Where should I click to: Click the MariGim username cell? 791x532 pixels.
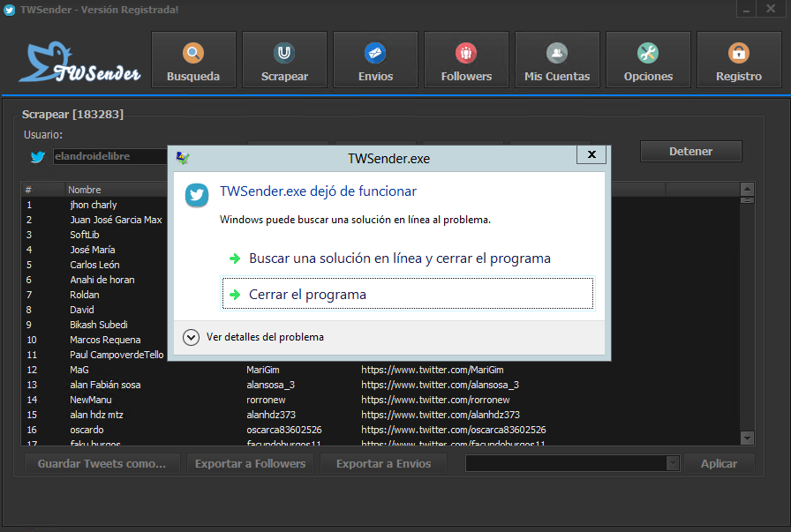point(263,370)
